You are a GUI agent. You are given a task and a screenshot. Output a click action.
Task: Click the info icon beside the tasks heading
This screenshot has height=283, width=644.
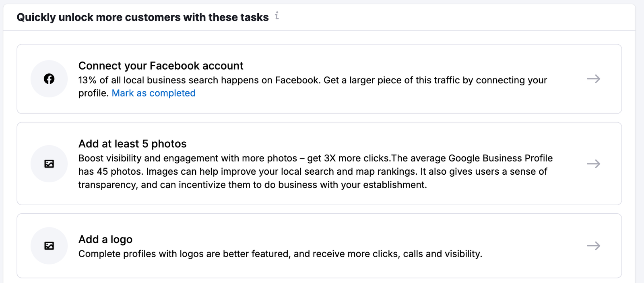277,16
